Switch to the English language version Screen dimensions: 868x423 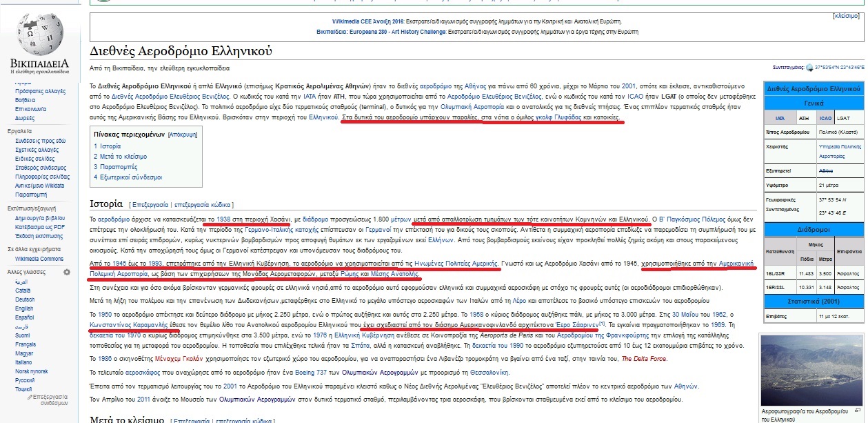(25, 308)
